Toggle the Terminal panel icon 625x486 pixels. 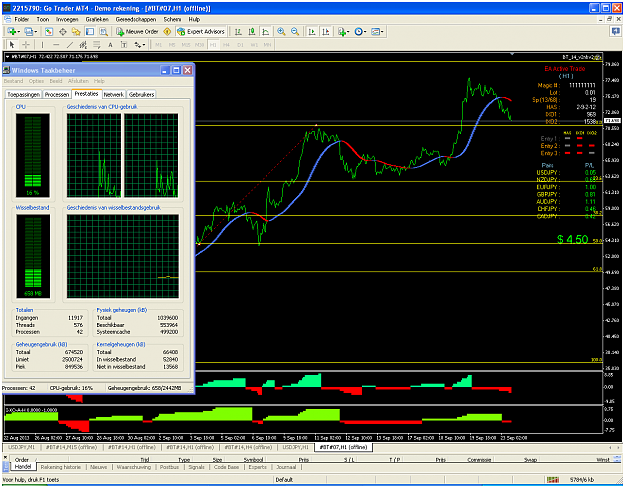(x=90, y=31)
